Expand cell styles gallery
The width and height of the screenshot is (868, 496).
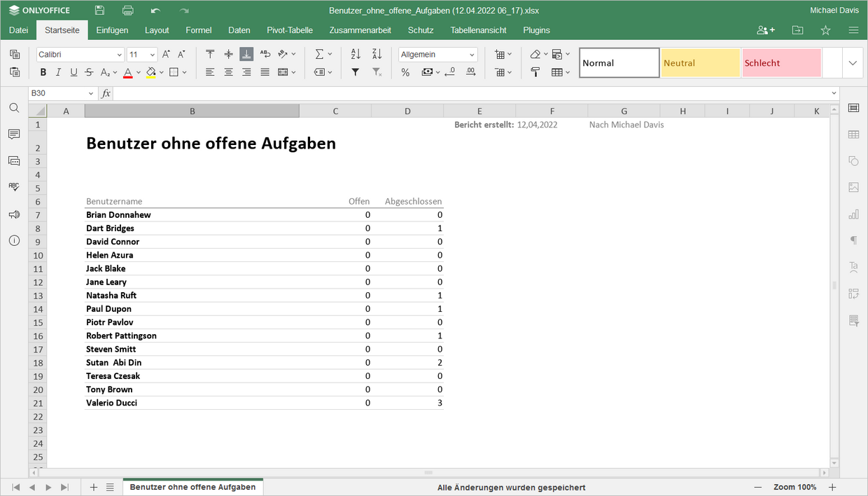pyautogui.click(x=853, y=63)
